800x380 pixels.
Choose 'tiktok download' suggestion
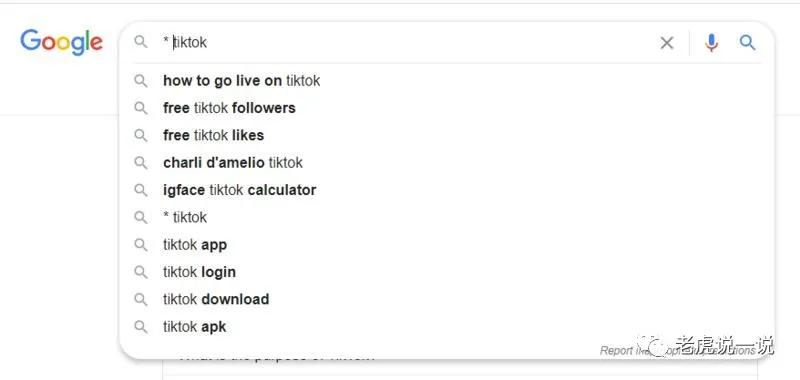pyautogui.click(x=446, y=299)
